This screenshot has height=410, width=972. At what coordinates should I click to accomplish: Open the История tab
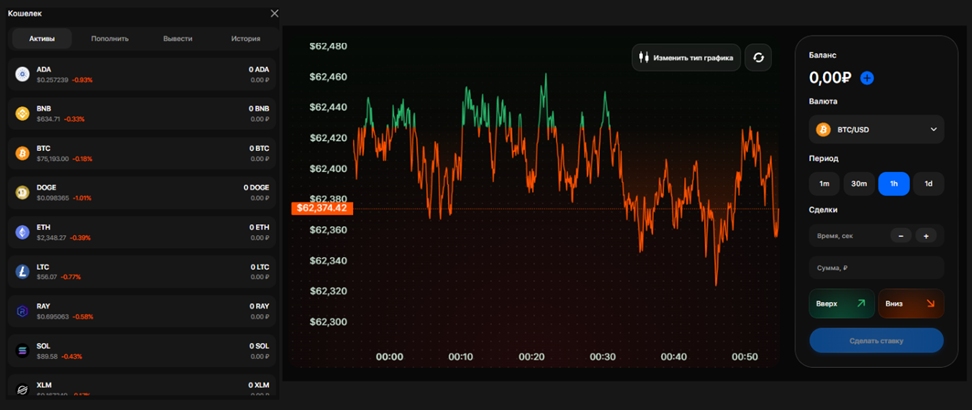coord(245,39)
